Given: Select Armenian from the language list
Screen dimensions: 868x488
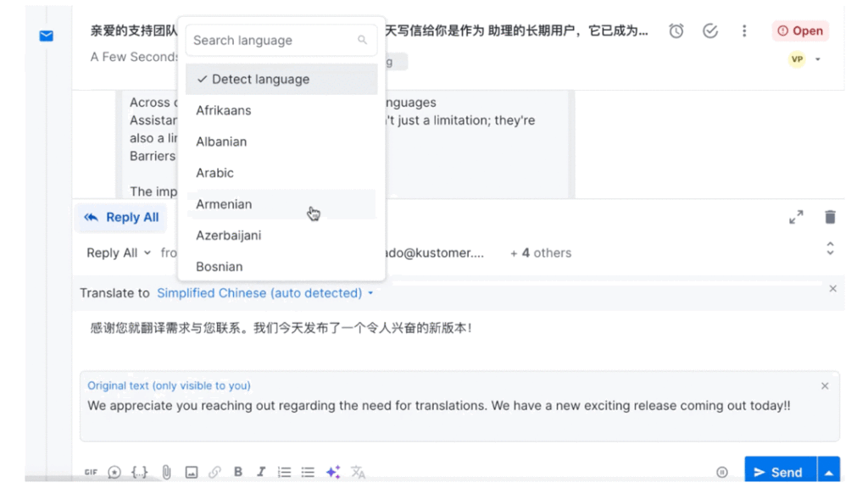Looking at the screenshot, I should click(x=224, y=204).
